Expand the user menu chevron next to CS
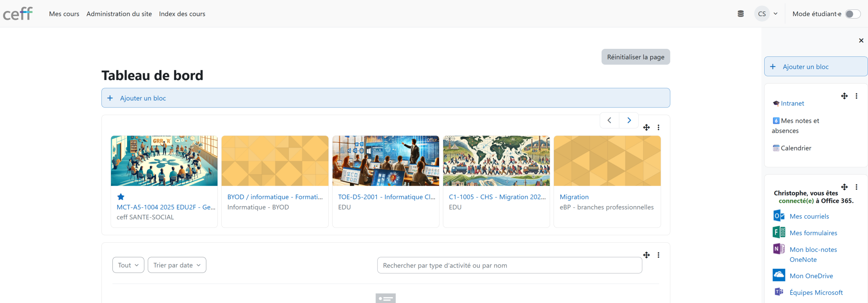The height and width of the screenshot is (303, 868). point(776,14)
